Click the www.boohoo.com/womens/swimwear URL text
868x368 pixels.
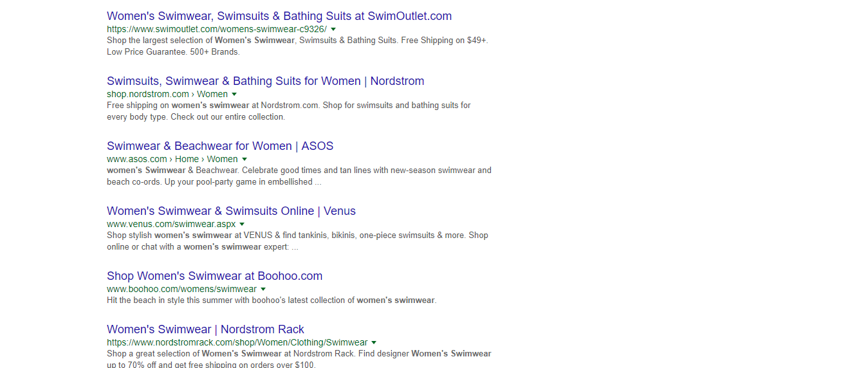(181, 289)
